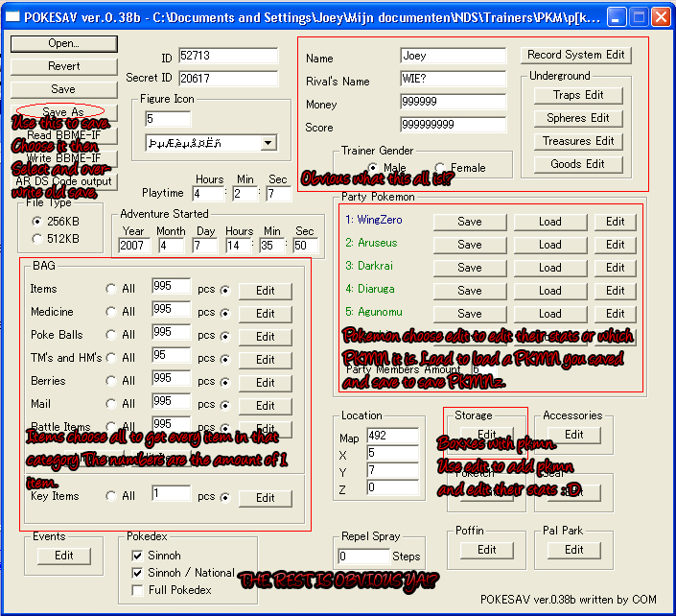
Task: Click the Adventure Started Year field
Action: [x=134, y=246]
